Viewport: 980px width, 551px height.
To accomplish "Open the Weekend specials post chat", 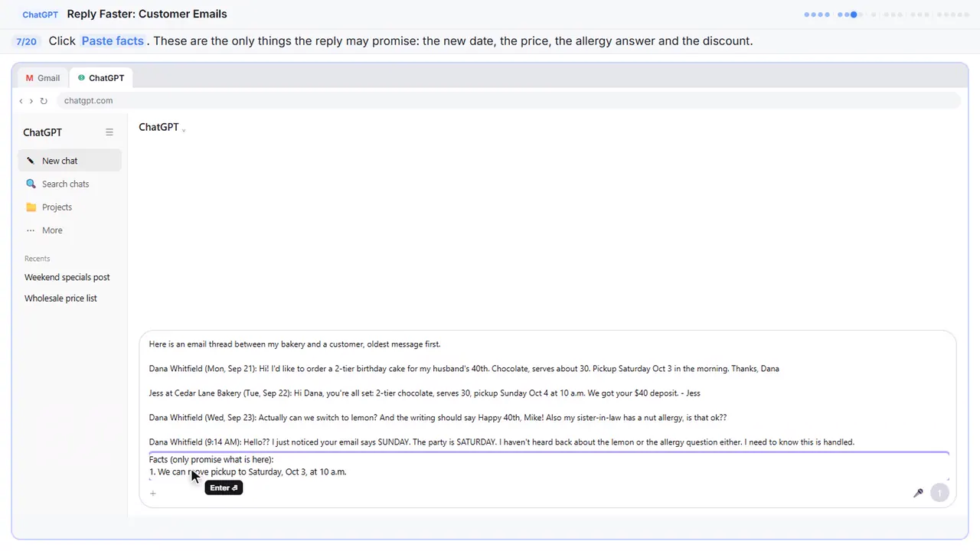I will click(67, 277).
